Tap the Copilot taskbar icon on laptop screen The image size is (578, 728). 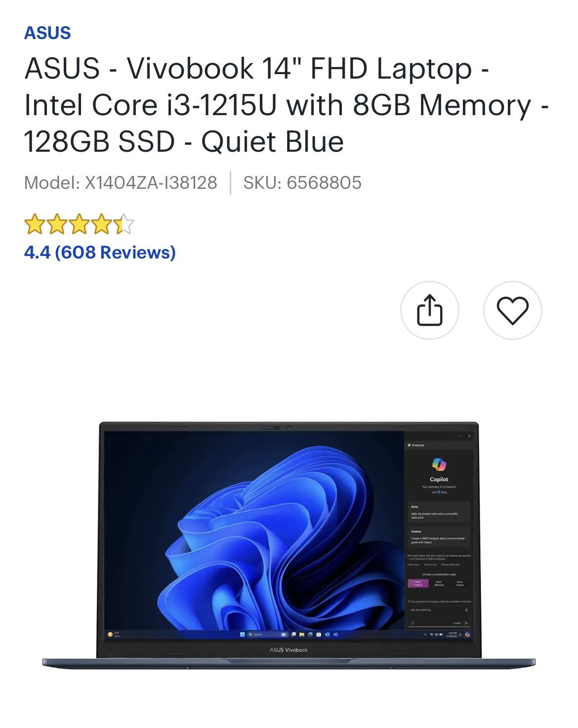(467, 634)
